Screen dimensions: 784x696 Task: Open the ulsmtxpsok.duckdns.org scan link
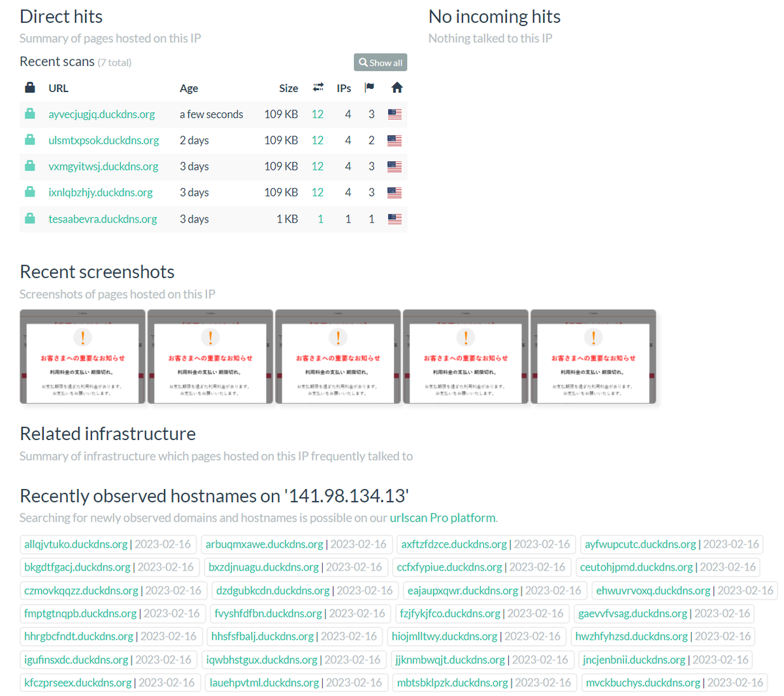(103, 140)
